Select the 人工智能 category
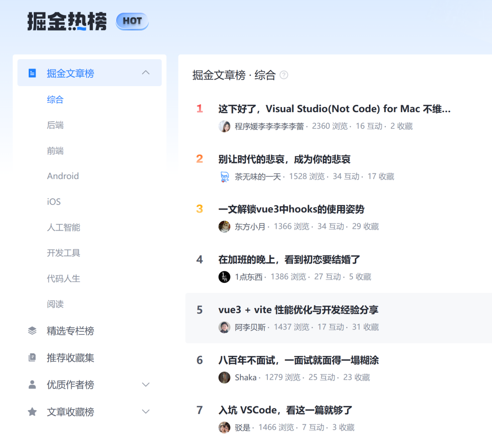Image resolution: width=492 pixels, height=448 pixels. 64,227
